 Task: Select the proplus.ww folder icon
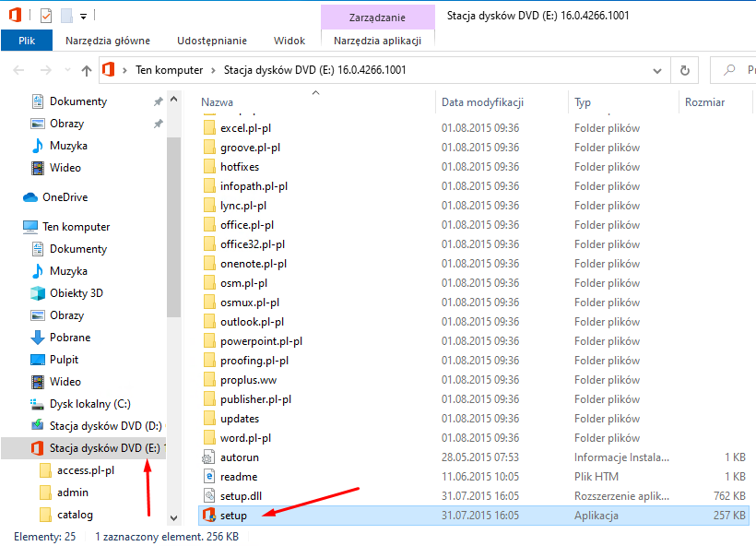click(x=209, y=380)
